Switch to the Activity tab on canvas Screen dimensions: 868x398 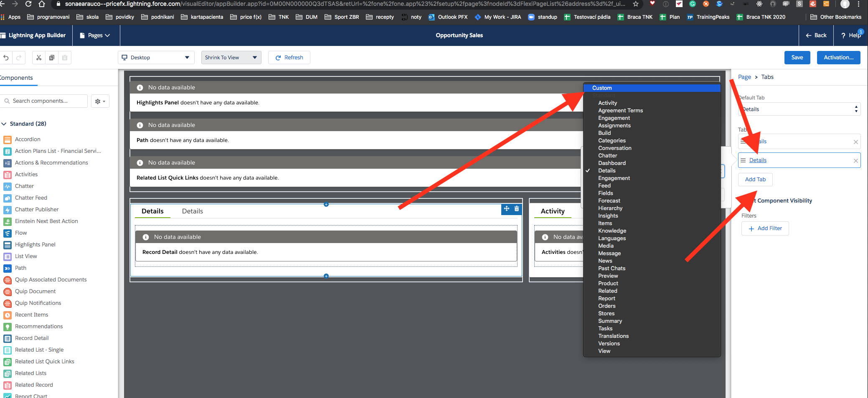[552, 211]
